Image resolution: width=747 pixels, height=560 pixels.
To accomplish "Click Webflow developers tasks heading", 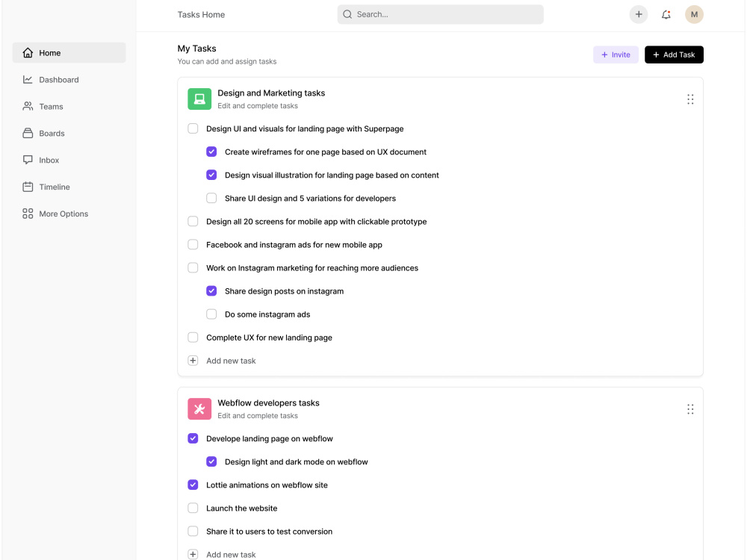I will [x=268, y=403].
